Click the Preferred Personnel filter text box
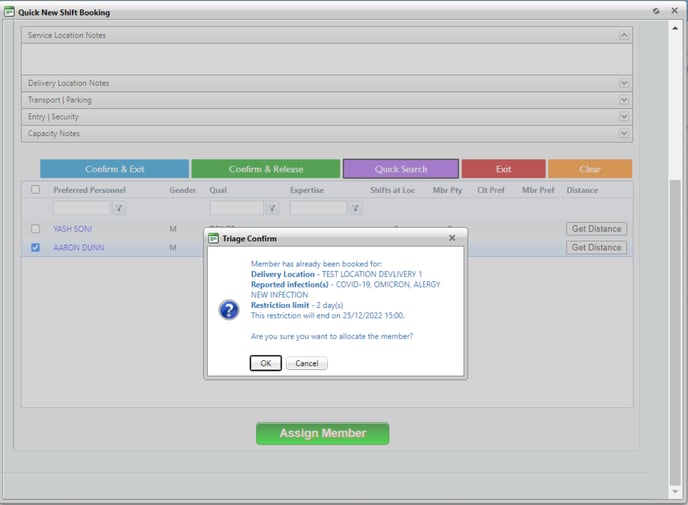Viewport: 688px width, 505px height. (82, 208)
